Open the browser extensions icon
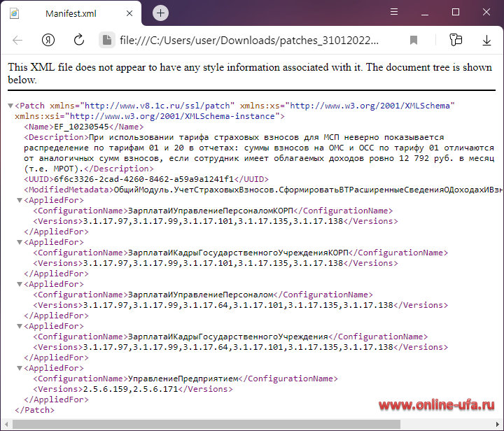Image resolution: width=504 pixels, height=431 pixels. (456, 41)
